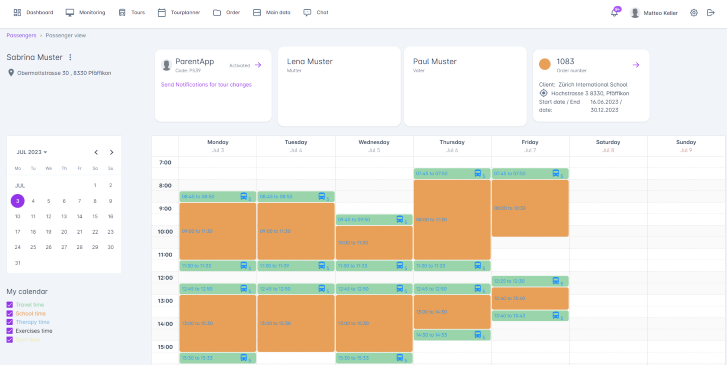This screenshot has width=727, height=365.
Task: Open ParentApp card arrow
Action: [258, 65]
